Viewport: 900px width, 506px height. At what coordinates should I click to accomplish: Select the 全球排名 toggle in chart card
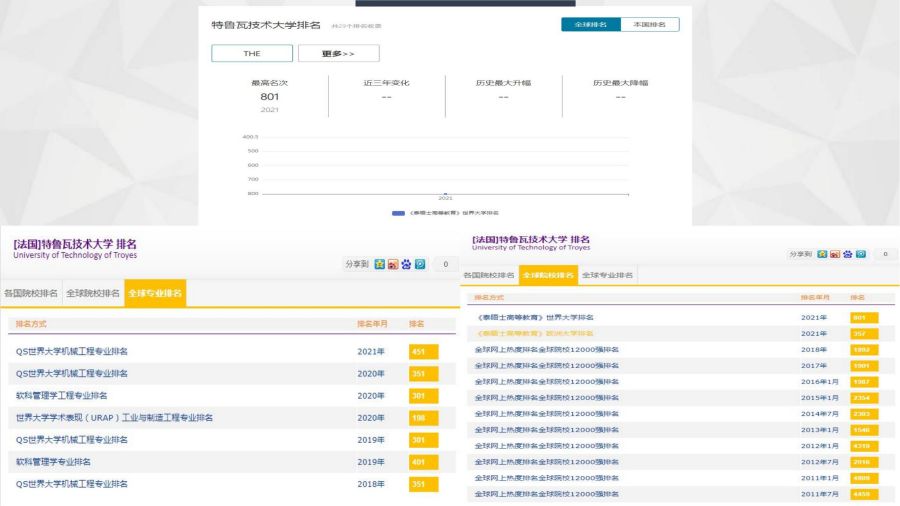point(591,25)
